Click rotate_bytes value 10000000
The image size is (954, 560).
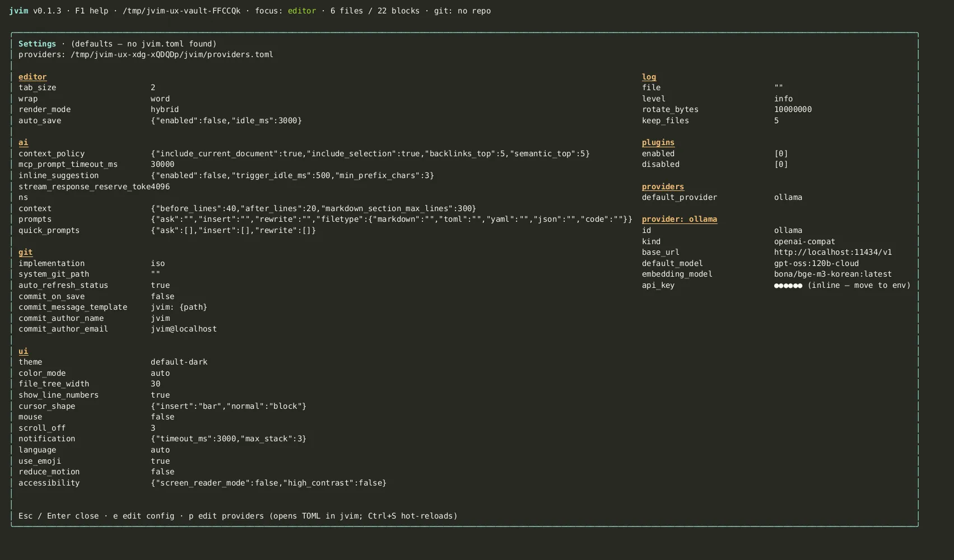pos(793,109)
